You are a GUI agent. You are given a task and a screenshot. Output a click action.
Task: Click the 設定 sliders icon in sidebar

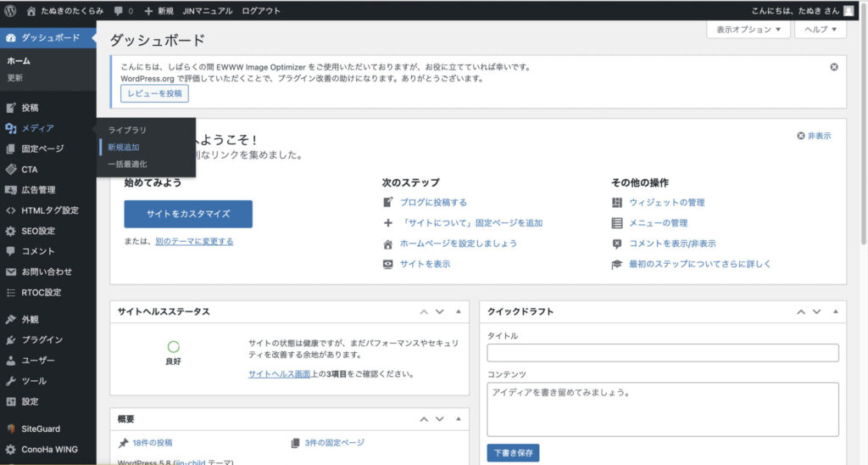coord(10,401)
